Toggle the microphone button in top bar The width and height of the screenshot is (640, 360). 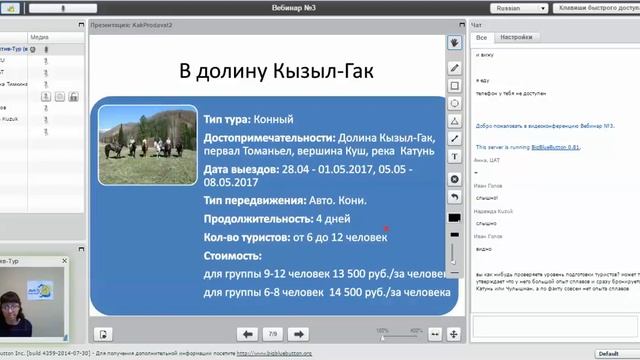click(x=63, y=8)
